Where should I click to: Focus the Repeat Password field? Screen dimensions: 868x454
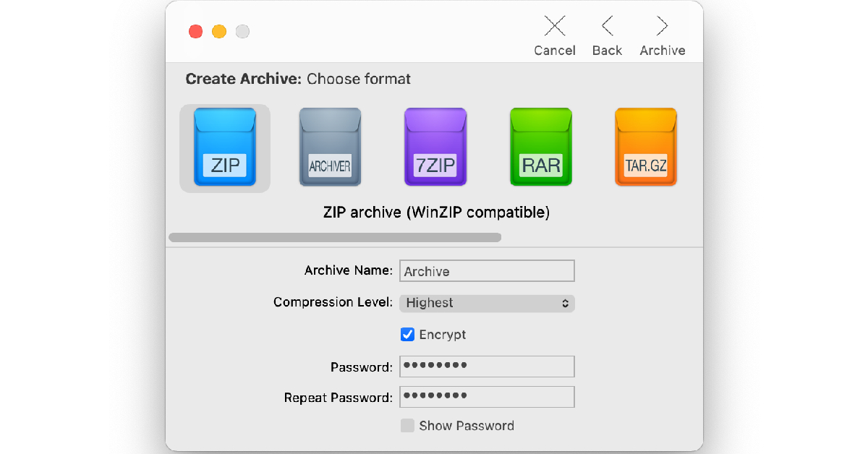tap(487, 397)
